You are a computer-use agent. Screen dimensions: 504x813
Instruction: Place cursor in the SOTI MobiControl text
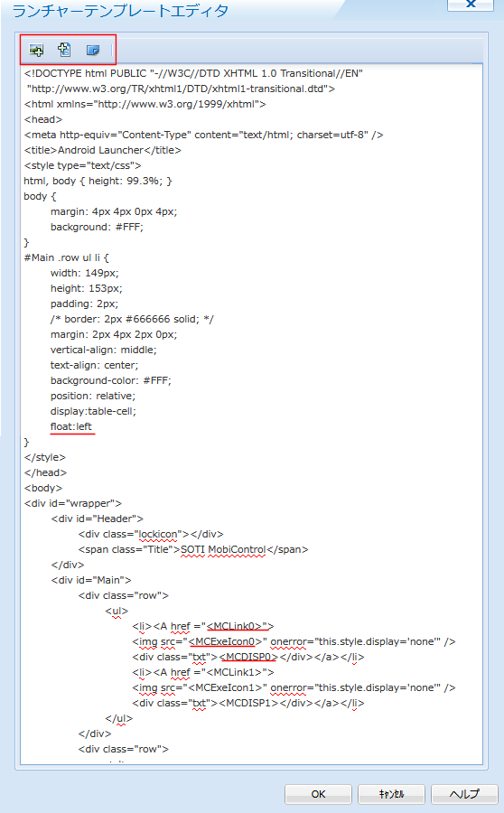(223, 549)
